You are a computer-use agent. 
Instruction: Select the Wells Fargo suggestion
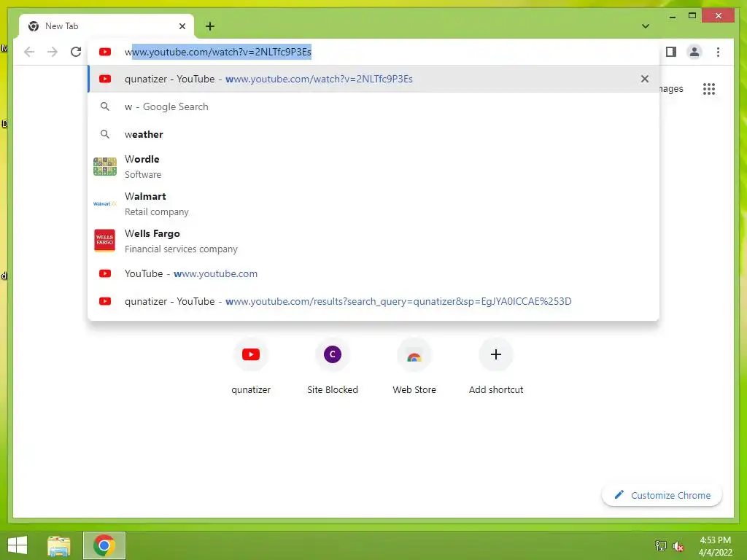tap(373, 241)
